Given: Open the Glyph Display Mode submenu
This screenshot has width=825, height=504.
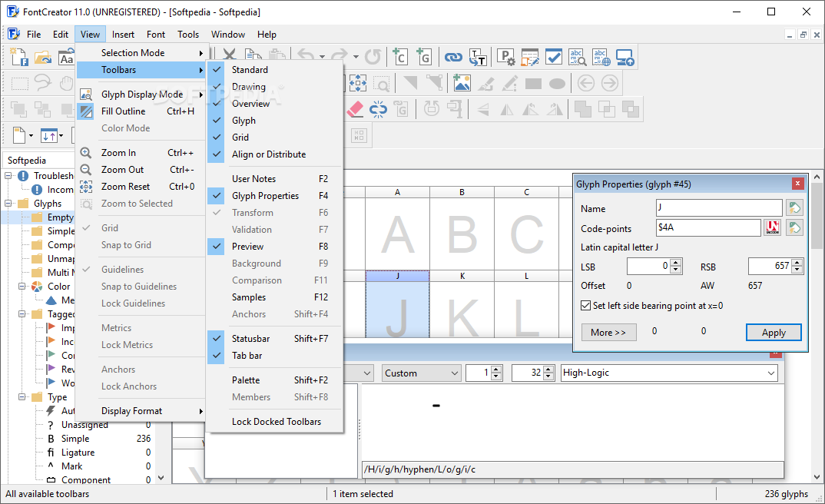Looking at the screenshot, I should (x=141, y=94).
